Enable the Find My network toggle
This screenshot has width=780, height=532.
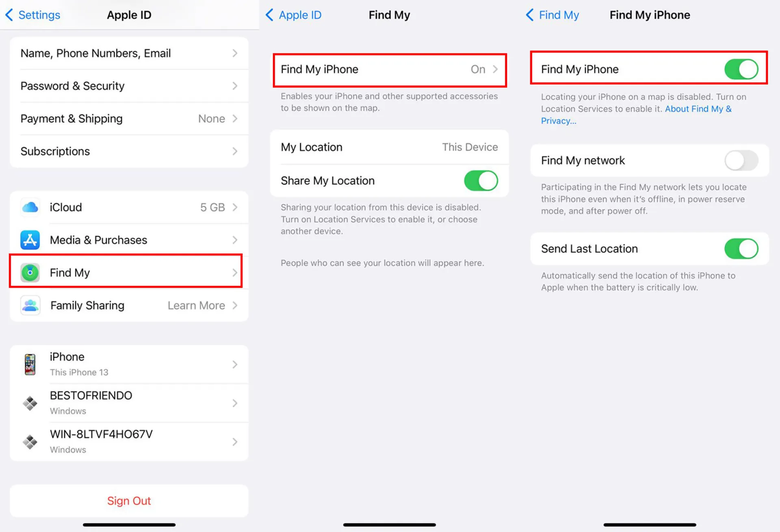tap(741, 160)
